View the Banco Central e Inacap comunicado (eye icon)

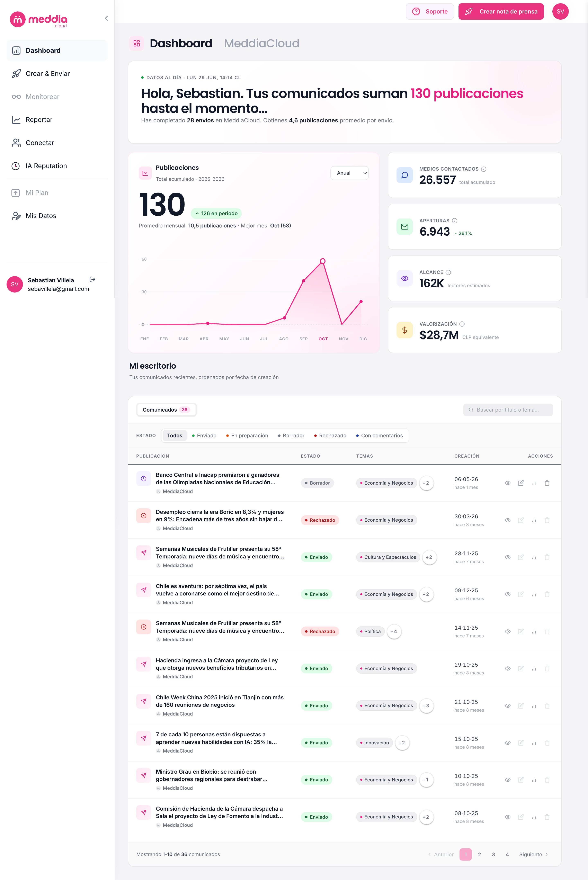[x=507, y=483]
